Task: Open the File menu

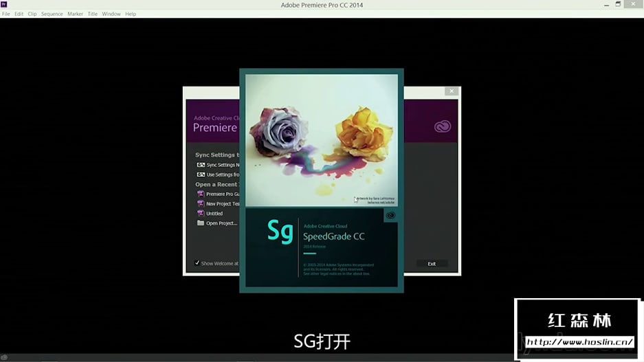Action: point(5,14)
